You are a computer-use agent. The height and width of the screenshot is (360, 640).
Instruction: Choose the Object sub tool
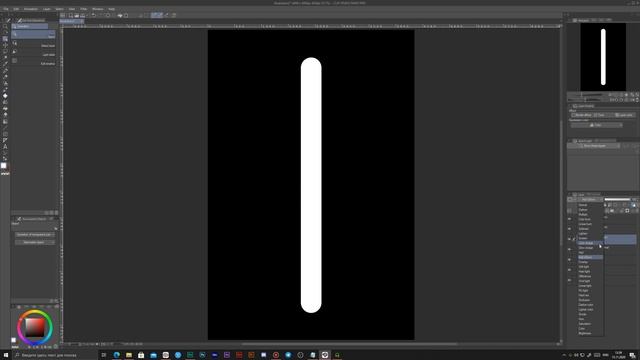point(33,34)
